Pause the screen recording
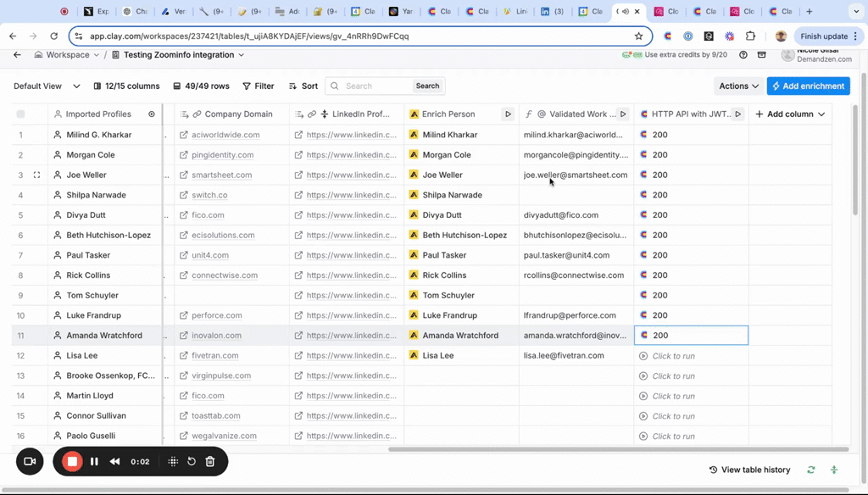 94,462
